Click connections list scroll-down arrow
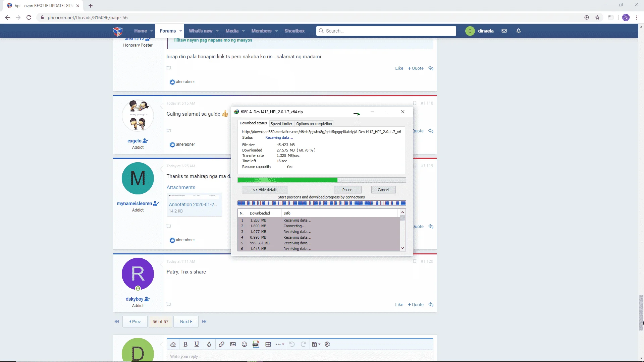Image resolution: width=644 pixels, height=362 pixels. click(x=402, y=248)
